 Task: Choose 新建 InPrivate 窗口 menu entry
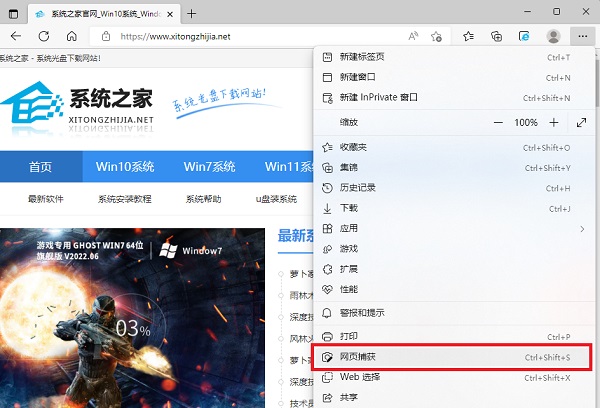click(x=379, y=98)
